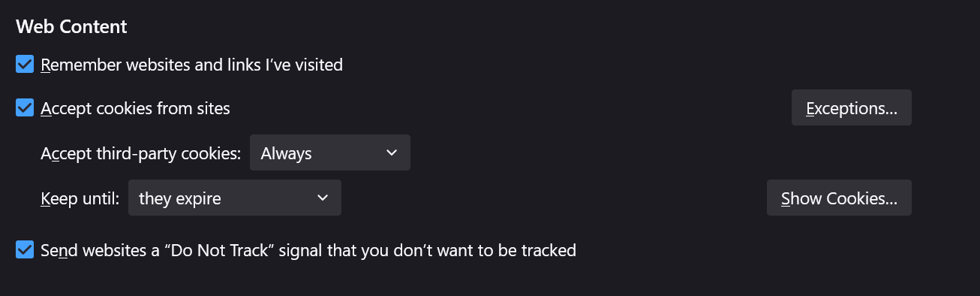The image size is (980, 296).
Task: Toggle the Accept cookies from sites checkbox
Action: click(25, 108)
